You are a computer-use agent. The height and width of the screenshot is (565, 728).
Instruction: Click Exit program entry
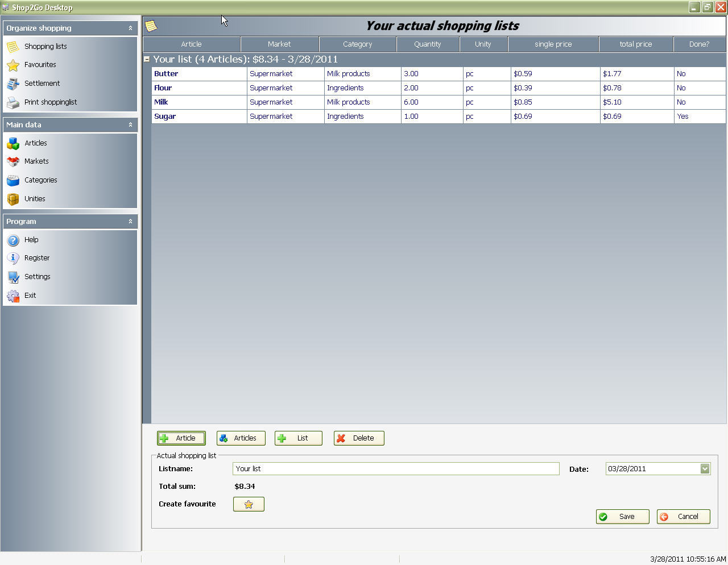click(30, 296)
